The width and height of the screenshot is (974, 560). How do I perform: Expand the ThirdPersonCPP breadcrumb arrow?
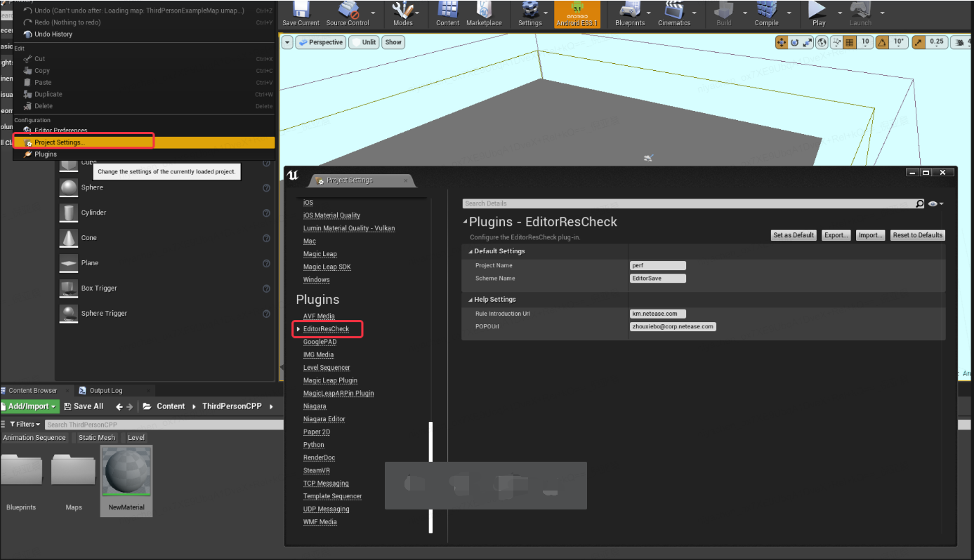(x=271, y=406)
